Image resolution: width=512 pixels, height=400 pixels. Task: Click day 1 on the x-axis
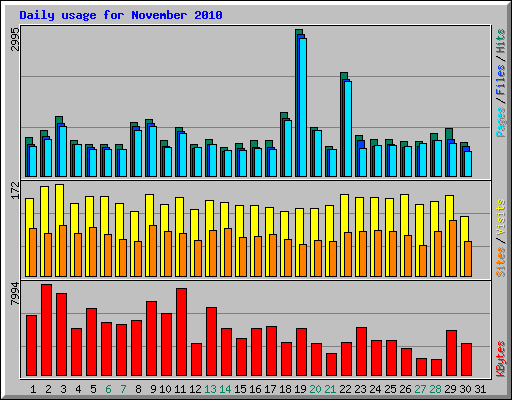33,389
